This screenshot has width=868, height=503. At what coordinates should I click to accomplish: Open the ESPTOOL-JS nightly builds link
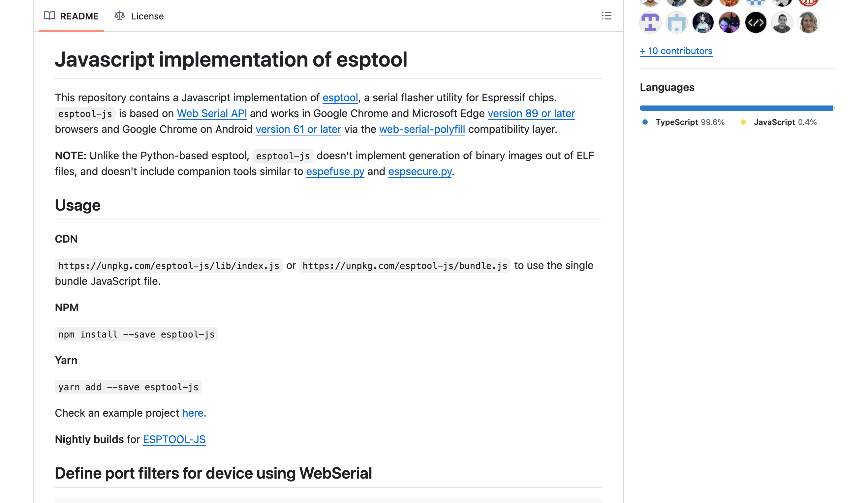(x=174, y=440)
